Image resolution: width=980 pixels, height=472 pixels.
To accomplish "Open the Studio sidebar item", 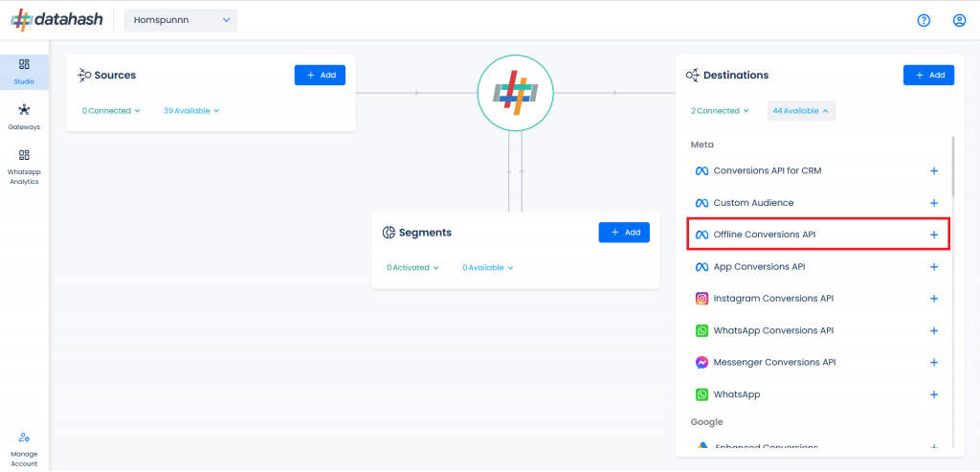I will [x=24, y=72].
